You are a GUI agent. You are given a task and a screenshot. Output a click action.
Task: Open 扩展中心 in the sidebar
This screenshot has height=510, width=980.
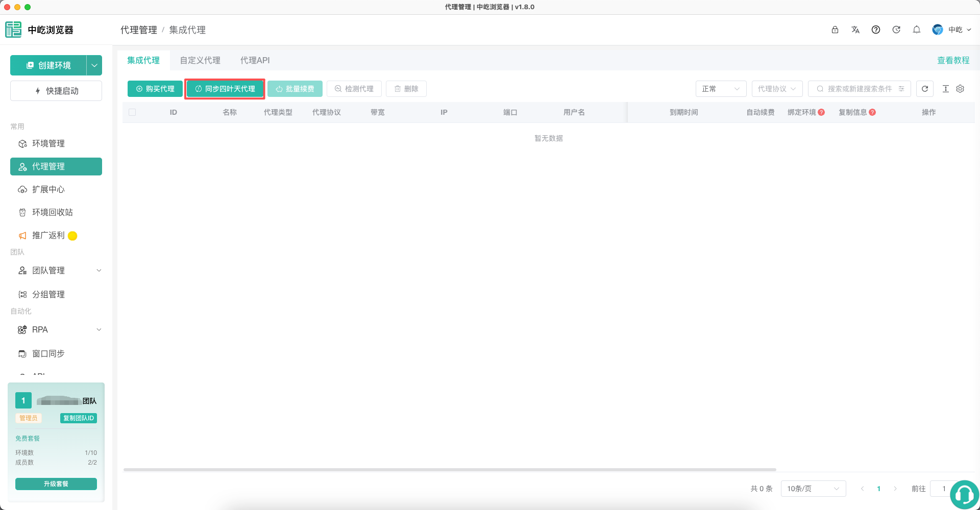click(x=56, y=189)
